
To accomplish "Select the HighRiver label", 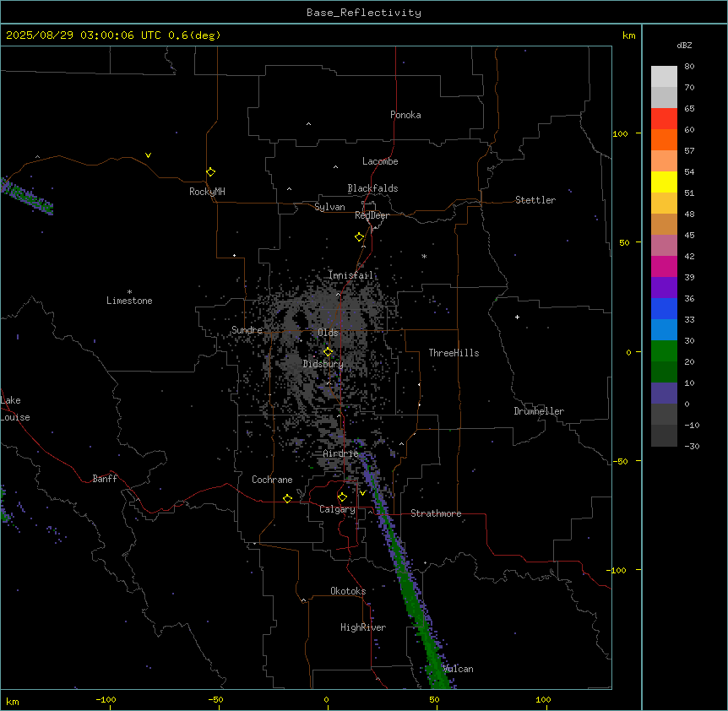I will click(363, 627).
